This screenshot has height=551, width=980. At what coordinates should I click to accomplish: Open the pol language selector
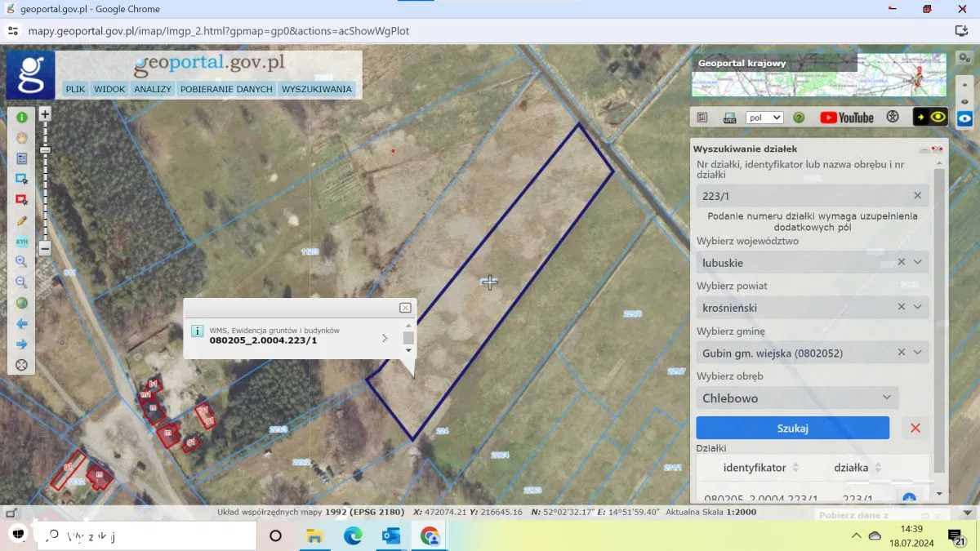click(x=764, y=118)
